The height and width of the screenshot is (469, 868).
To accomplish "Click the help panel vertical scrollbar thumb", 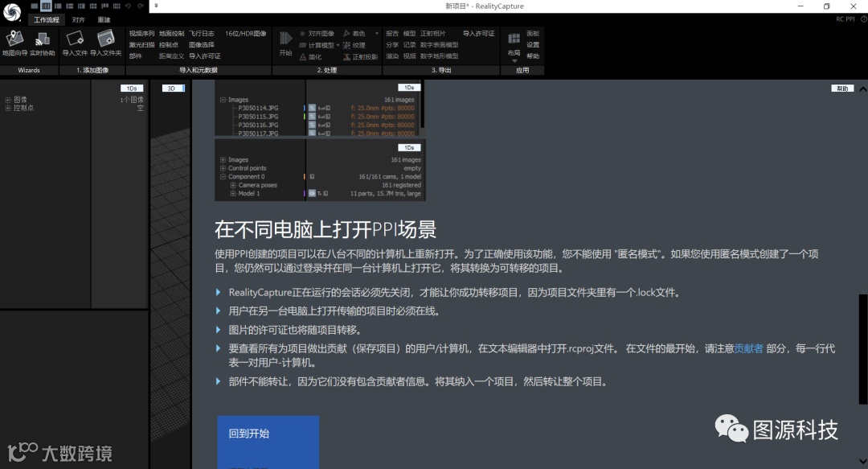I will click(x=862, y=349).
